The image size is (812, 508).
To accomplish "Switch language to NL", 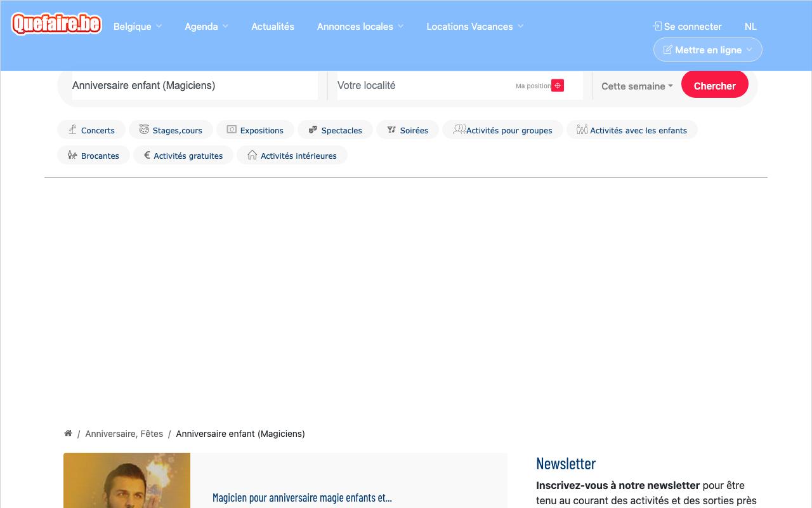I will (x=750, y=26).
